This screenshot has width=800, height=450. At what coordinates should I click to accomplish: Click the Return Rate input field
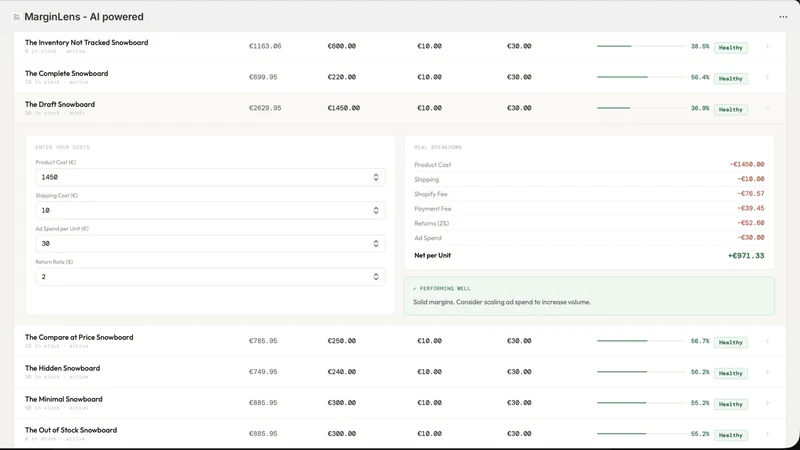210,277
